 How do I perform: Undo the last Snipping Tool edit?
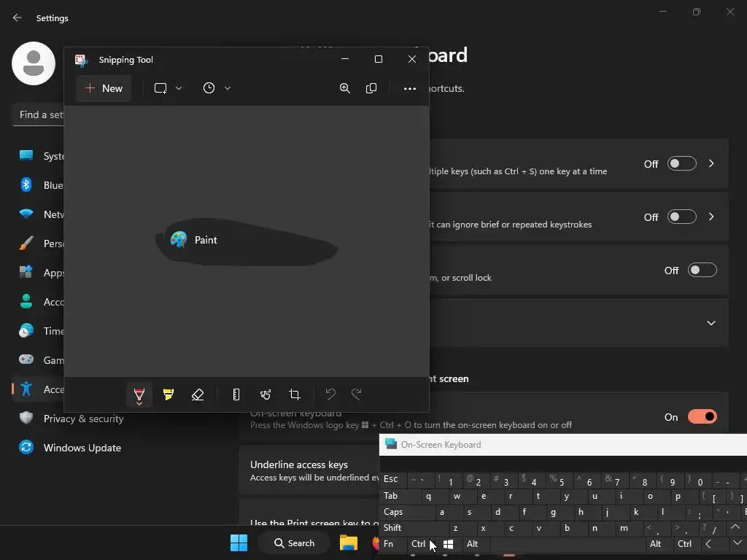[x=330, y=394]
